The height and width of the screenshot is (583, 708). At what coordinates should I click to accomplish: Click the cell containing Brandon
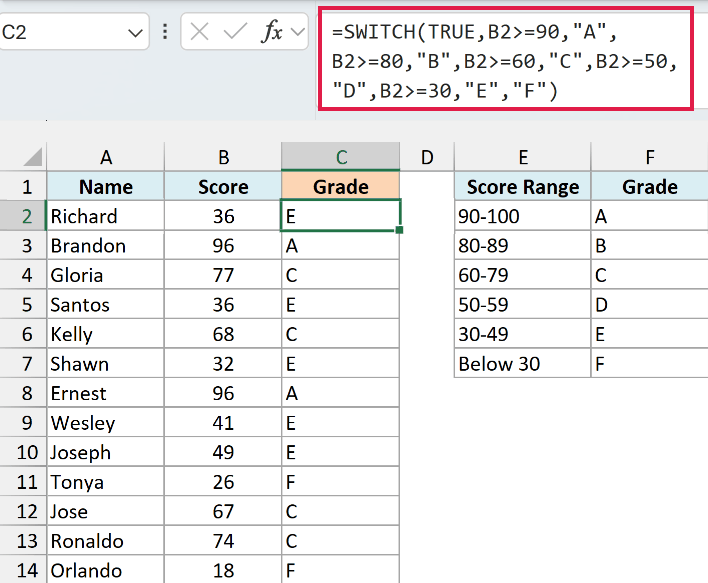click(x=106, y=245)
